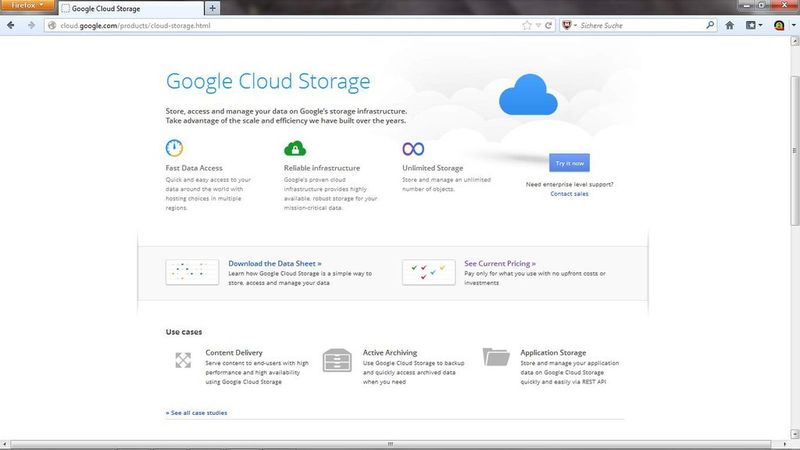Click the Reliable Infrastructure heading
The width and height of the screenshot is (800, 450).
(x=322, y=168)
